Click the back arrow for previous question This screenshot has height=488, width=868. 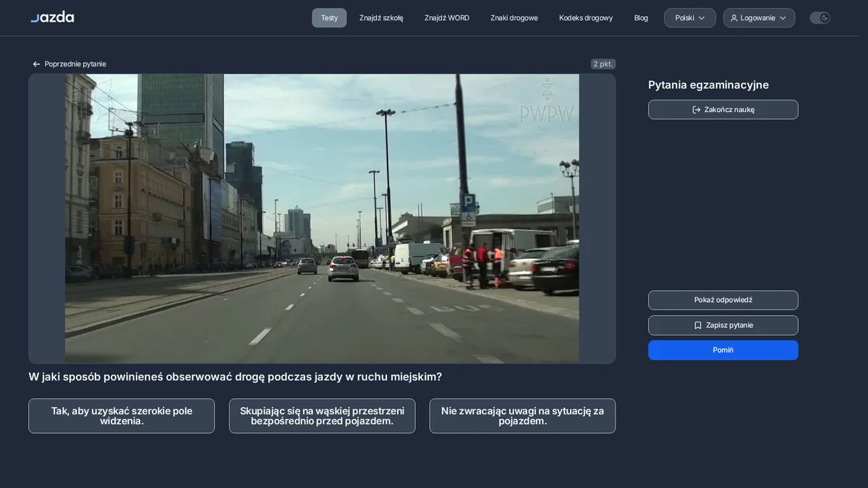point(36,64)
